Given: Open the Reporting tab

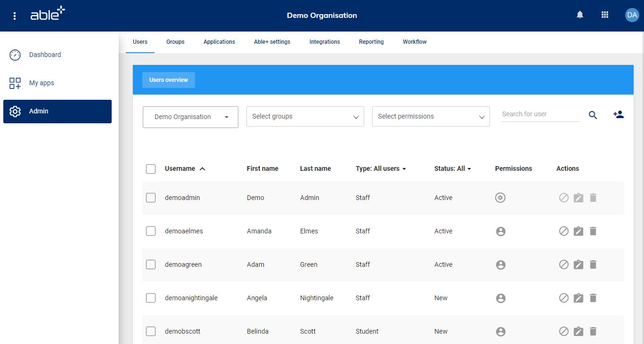Looking at the screenshot, I should (371, 42).
